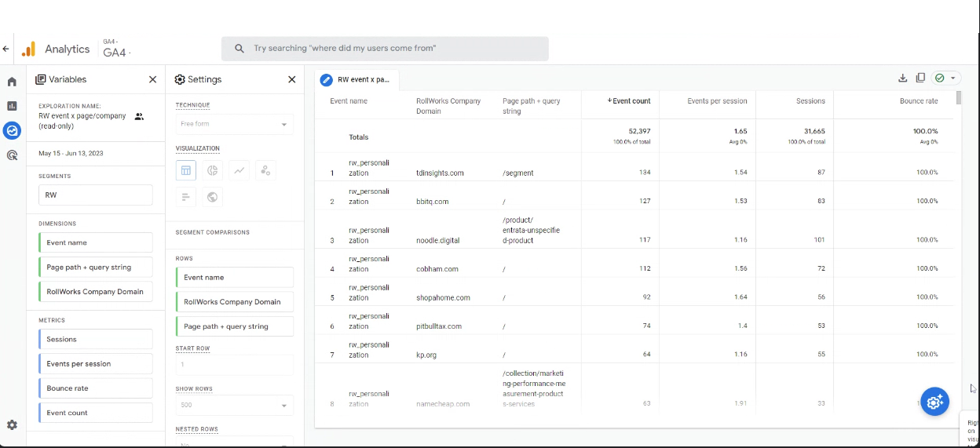Viewport: 980px width, 448px height.
Task: Click RollWorks Company Domain row chip in Settings
Action: pos(234,301)
